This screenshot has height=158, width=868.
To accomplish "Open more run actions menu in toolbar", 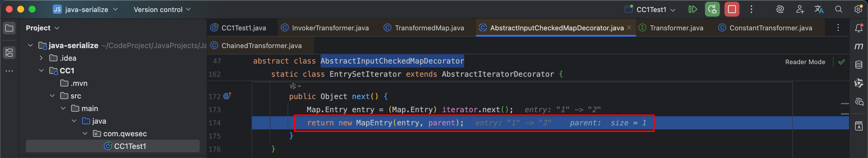I will pos(751,9).
